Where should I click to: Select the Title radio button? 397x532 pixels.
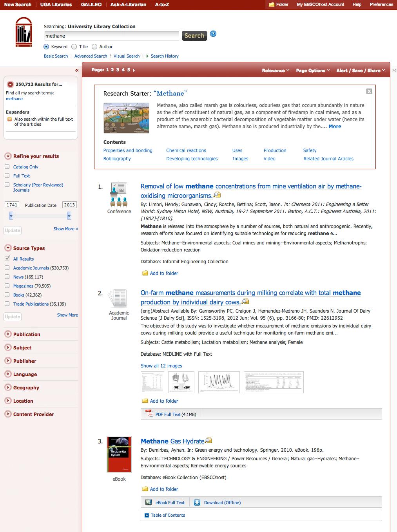click(74, 47)
